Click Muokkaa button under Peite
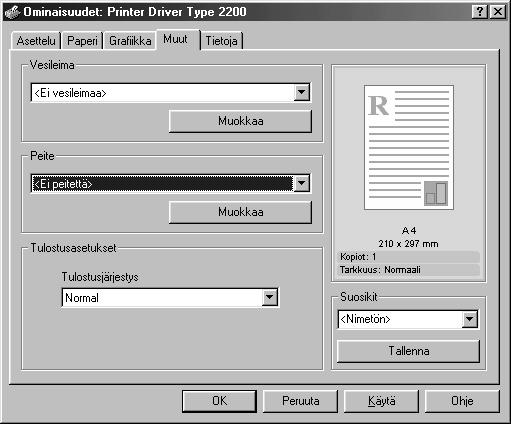 [241, 212]
